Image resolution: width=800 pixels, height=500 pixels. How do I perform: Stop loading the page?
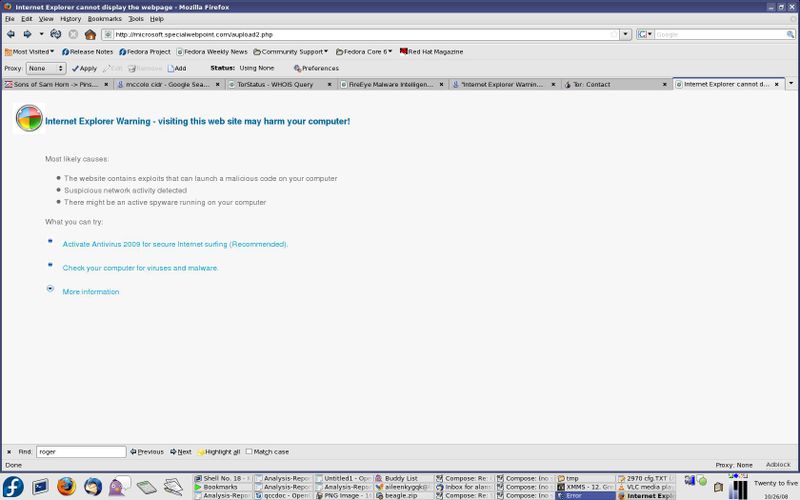(x=73, y=34)
